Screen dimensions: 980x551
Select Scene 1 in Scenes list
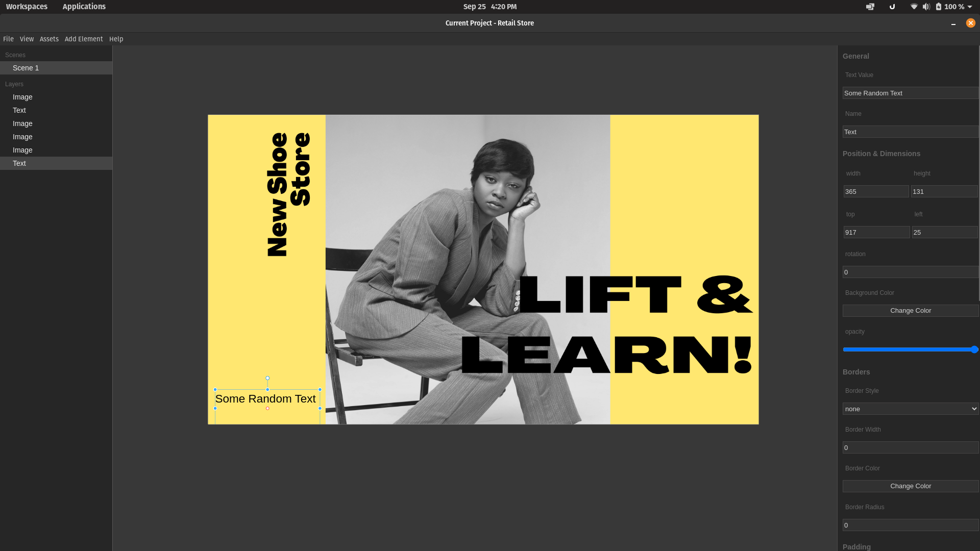click(26, 68)
